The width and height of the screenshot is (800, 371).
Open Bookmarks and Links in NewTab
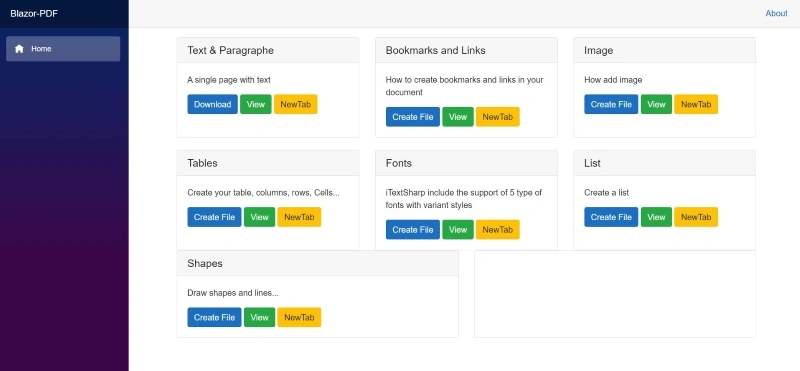coord(497,117)
